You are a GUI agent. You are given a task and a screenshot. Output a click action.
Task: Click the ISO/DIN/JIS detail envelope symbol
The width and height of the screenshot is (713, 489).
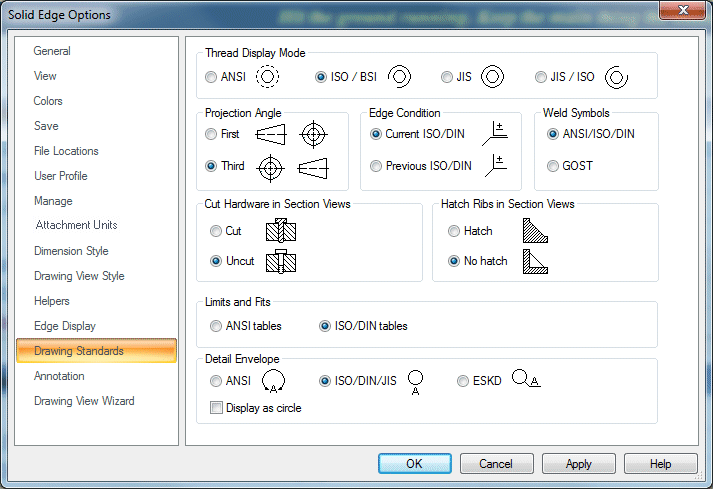(x=415, y=382)
